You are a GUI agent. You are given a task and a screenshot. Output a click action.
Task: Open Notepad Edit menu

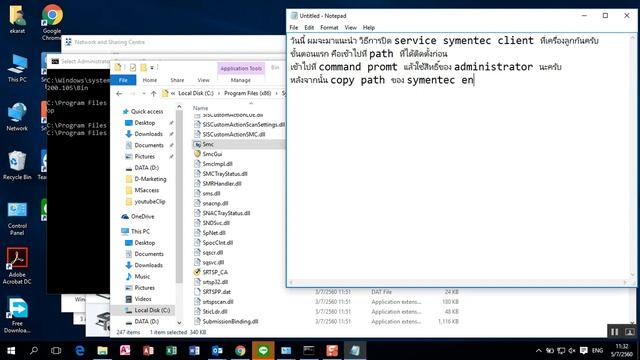[x=309, y=27]
